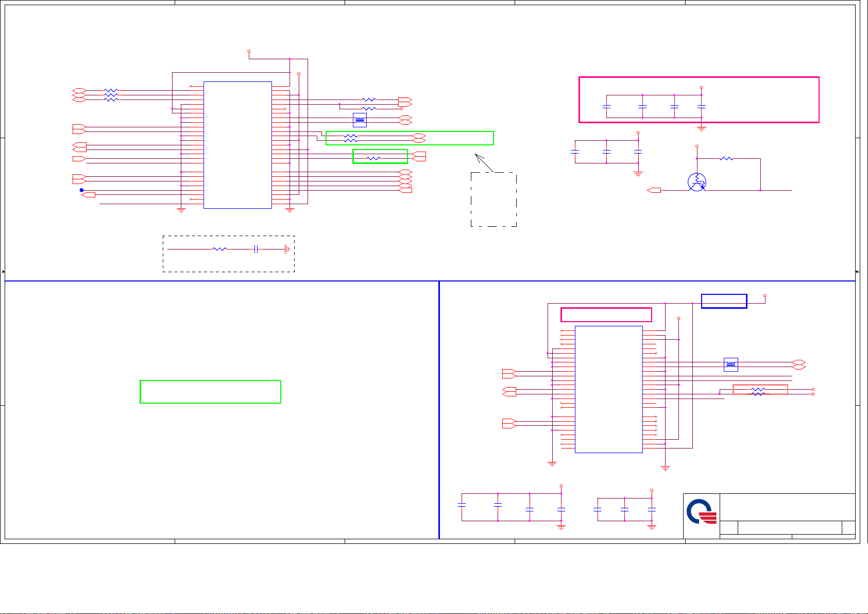Select the choke symbol beside the lower IC
Image resolution: width=868 pixels, height=614 pixels.
tap(730, 364)
